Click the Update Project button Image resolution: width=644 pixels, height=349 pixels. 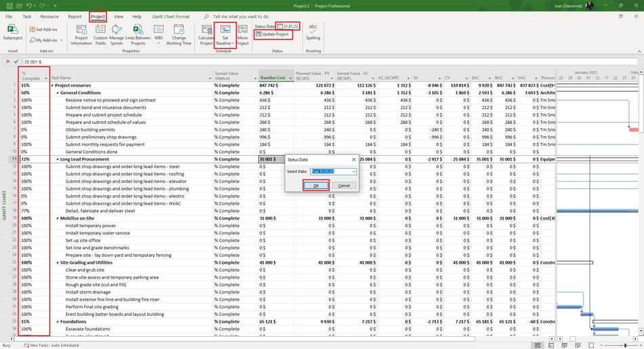pyautogui.click(x=273, y=35)
